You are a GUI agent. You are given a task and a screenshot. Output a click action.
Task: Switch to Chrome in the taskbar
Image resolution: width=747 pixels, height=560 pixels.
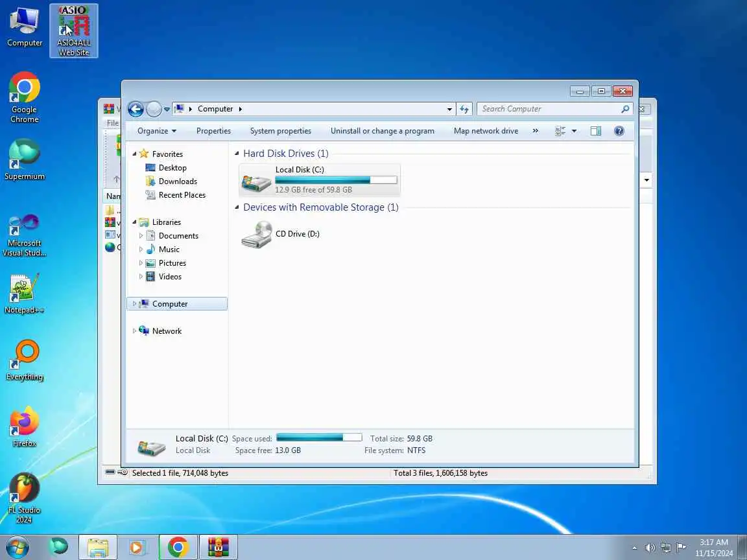click(178, 547)
